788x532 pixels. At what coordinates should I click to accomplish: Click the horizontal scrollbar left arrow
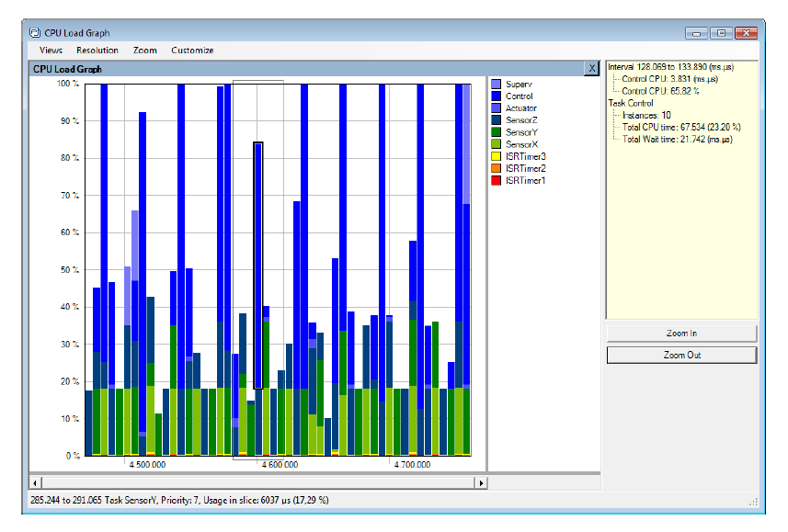36,482
